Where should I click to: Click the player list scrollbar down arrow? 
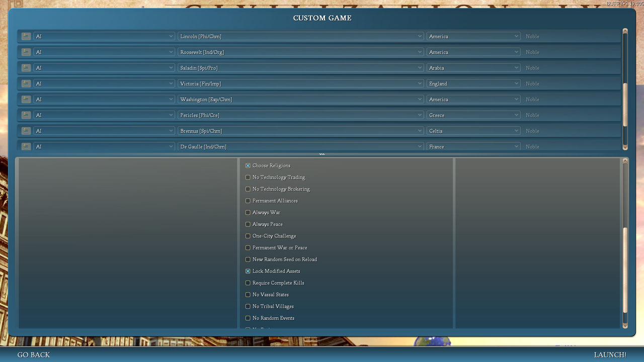point(625,147)
